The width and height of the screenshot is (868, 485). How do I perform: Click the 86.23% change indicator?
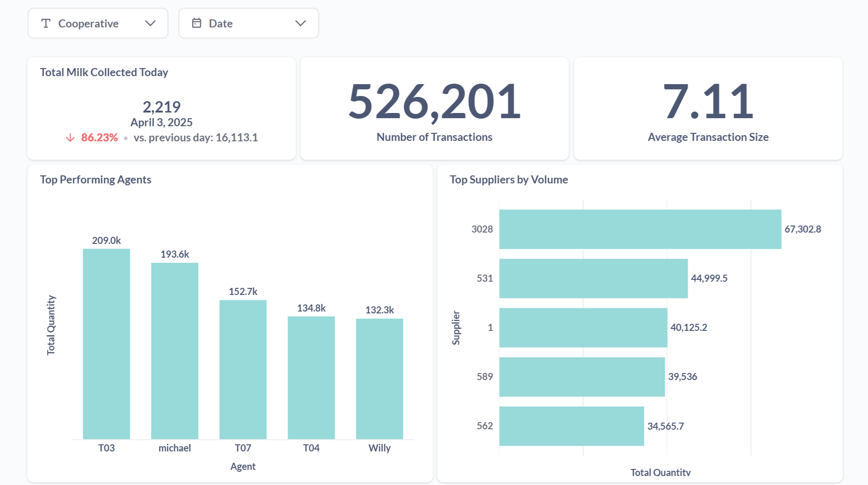click(x=99, y=138)
